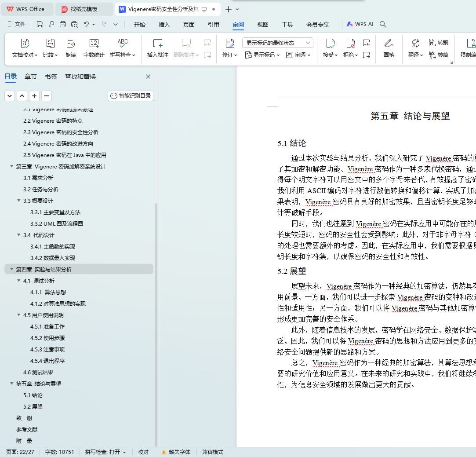
Task: Open the quick access customize dropdown
Action: 116,24
